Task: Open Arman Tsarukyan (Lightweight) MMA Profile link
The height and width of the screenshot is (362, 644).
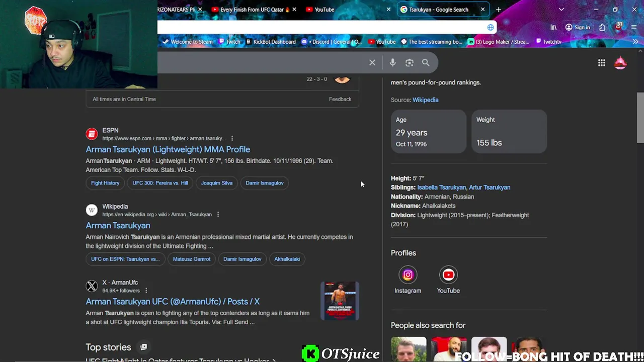Action: coord(168,149)
